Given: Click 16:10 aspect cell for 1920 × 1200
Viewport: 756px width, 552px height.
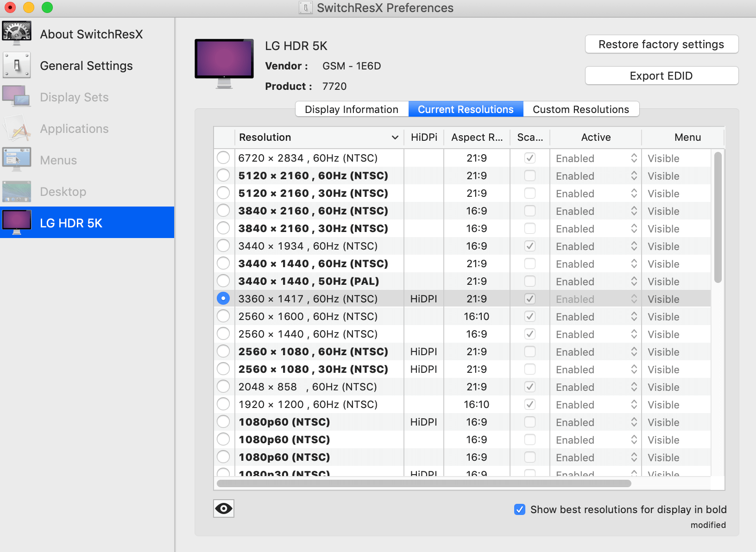Looking at the screenshot, I should (477, 404).
